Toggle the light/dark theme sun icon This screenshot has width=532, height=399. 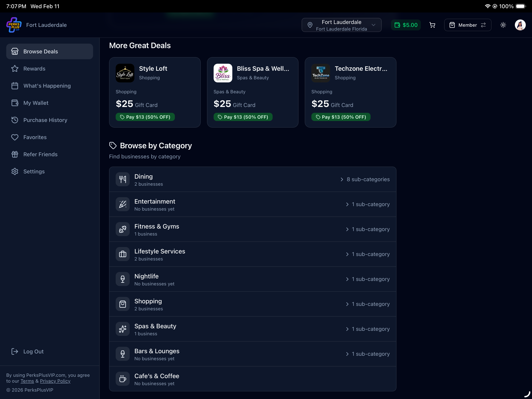[503, 25]
